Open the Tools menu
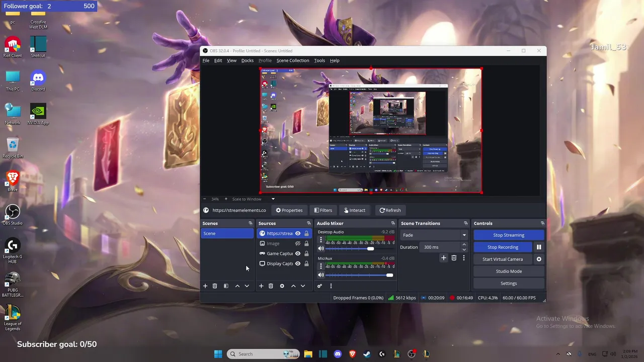644x362 pixels. pos(319,60)
